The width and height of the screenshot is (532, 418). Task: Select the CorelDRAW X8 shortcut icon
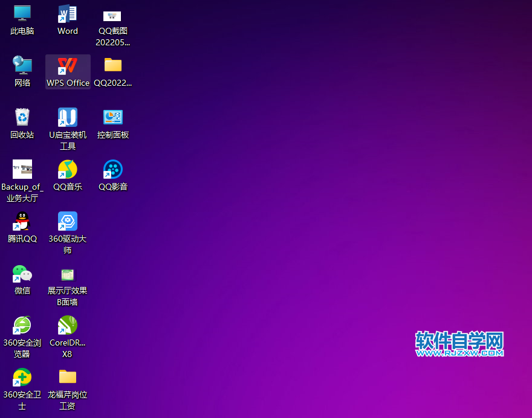coord(68,325)
